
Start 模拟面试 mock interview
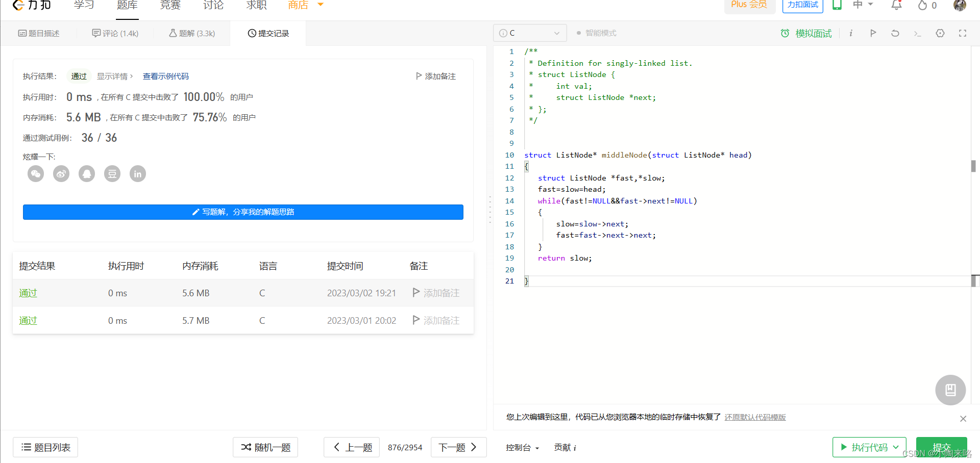pyautogui.click(x=806, y=33)
